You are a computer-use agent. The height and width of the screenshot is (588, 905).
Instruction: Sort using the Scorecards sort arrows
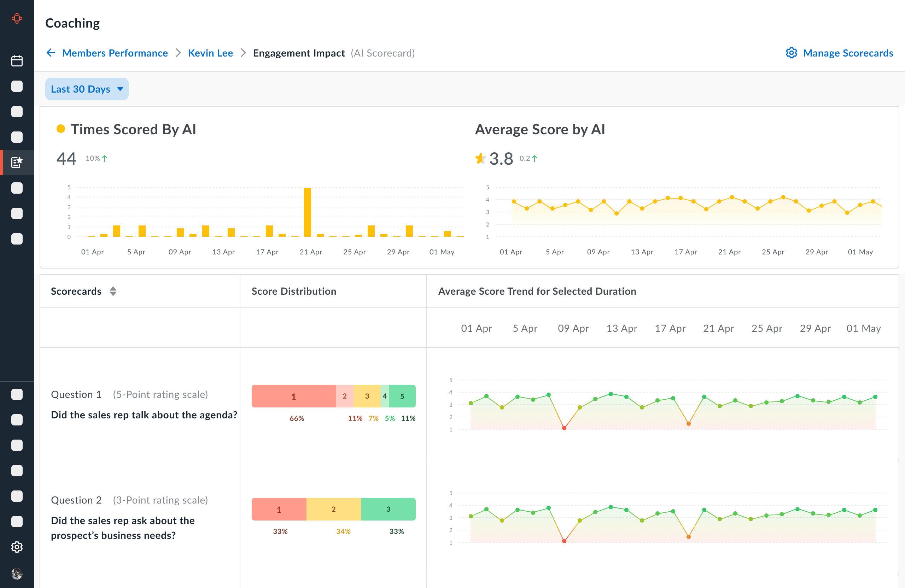pos(113,291)
